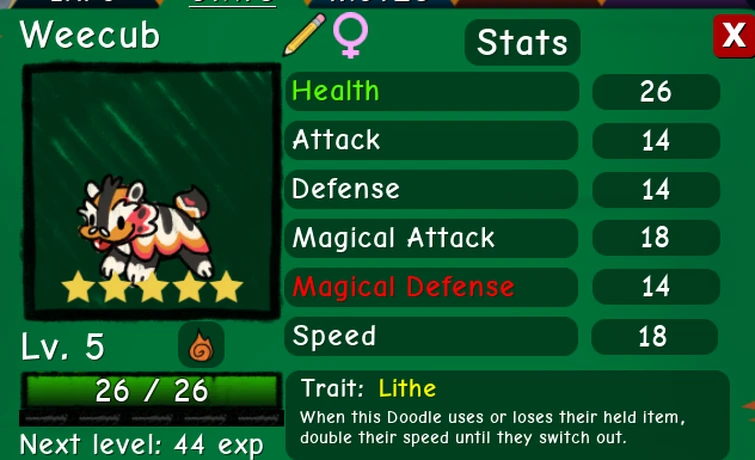
Task: Click the fire type swirl icon
Action: tap(201, 345)
